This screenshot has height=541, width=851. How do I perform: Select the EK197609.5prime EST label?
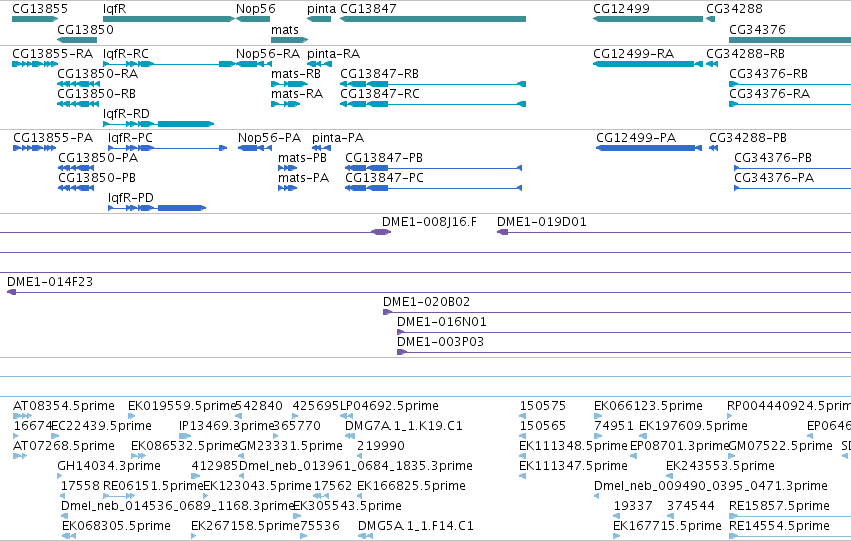[693, 426]
